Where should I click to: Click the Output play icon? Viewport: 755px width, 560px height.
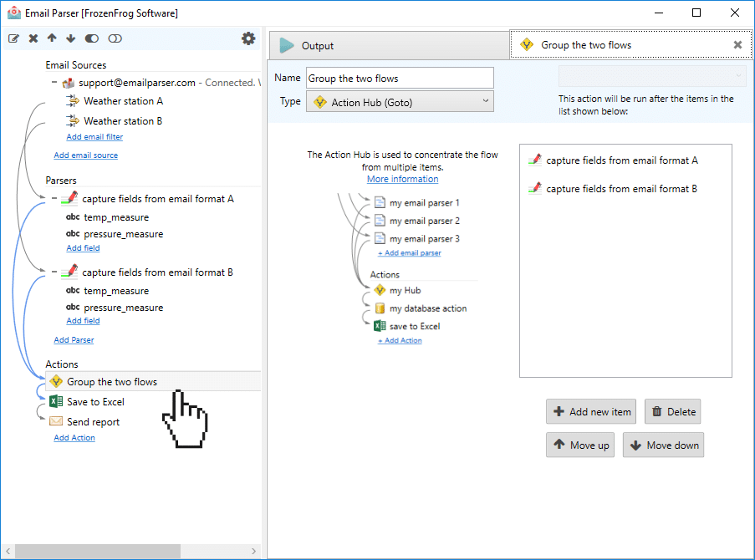click(287, 46)
